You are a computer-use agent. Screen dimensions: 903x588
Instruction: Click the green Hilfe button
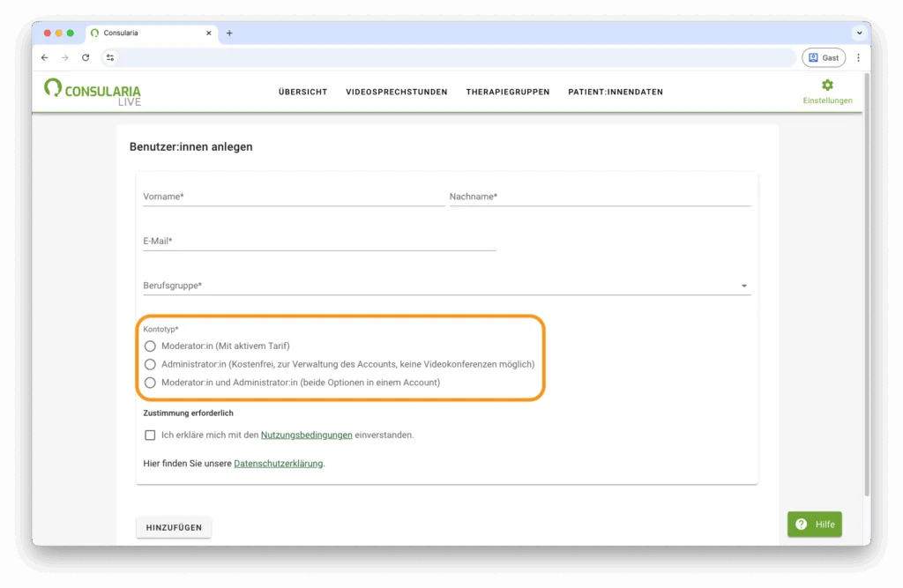click(x=814, y=524)
